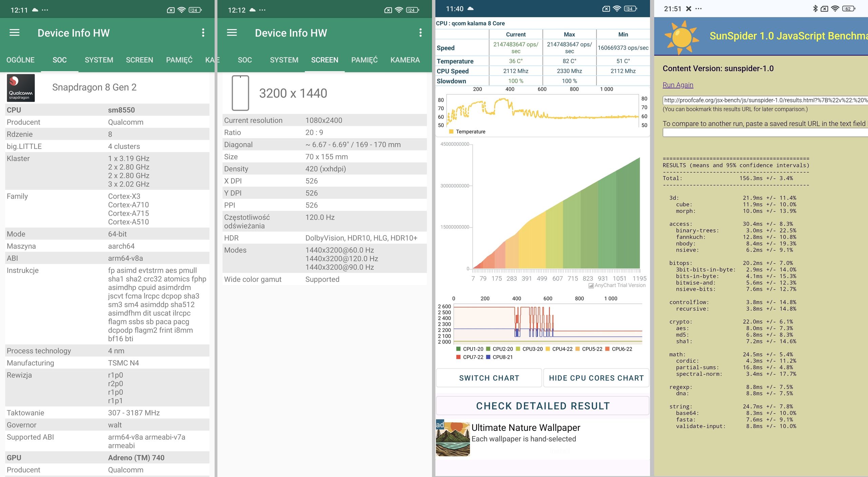868x477 pixels.
Task: Open hamburger menu in the 12:11 screenshot
Action: [14, 33]
